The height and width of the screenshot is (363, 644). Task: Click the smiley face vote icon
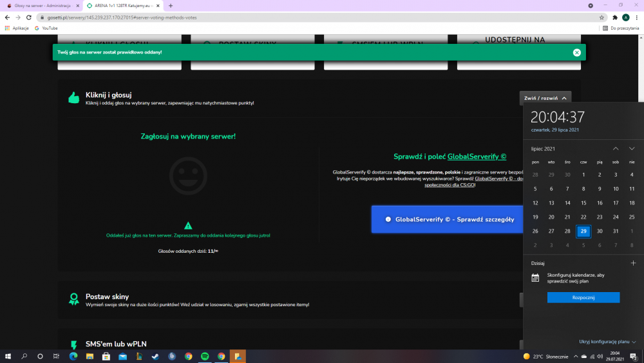click(x=188, y=176)
